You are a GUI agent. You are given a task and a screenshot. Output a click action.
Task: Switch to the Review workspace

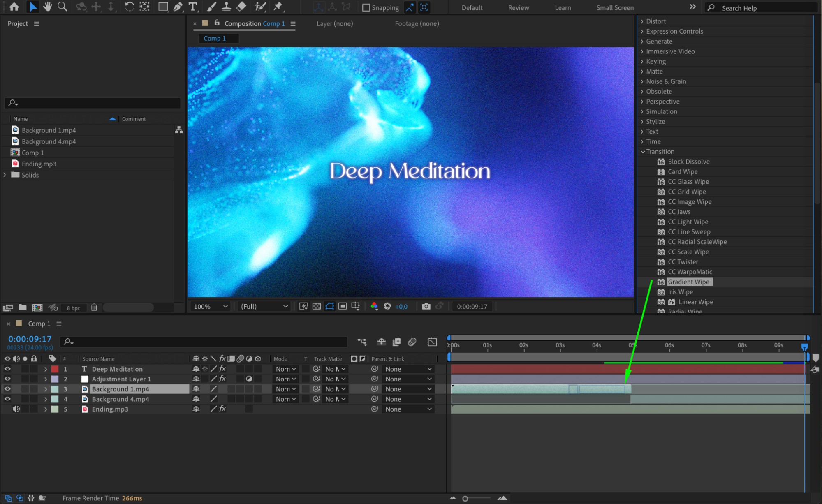click(x=518, y=7)
